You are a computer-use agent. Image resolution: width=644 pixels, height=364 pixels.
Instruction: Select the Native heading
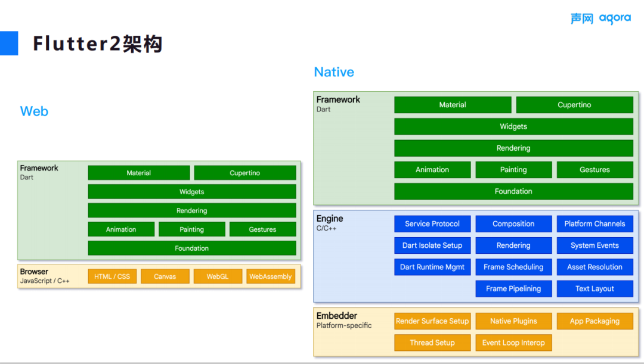(334, 72)
